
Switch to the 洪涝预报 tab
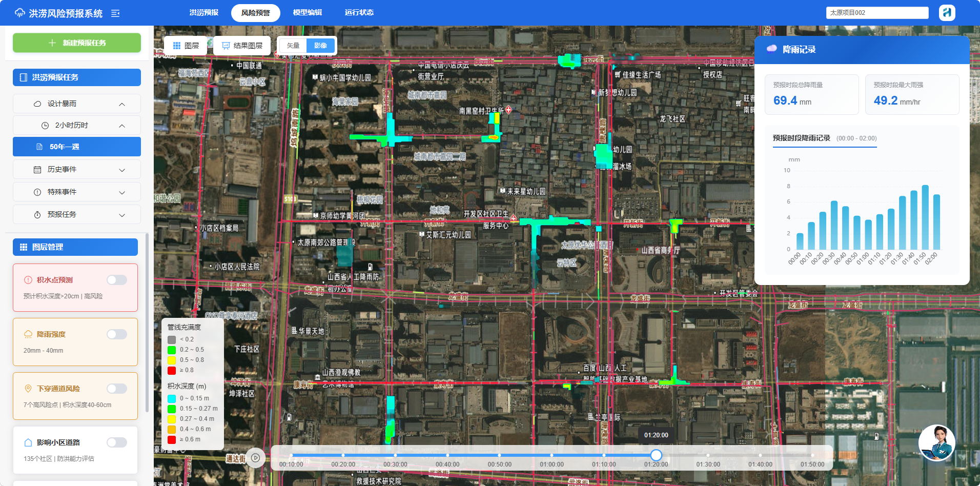coord(204,13)
